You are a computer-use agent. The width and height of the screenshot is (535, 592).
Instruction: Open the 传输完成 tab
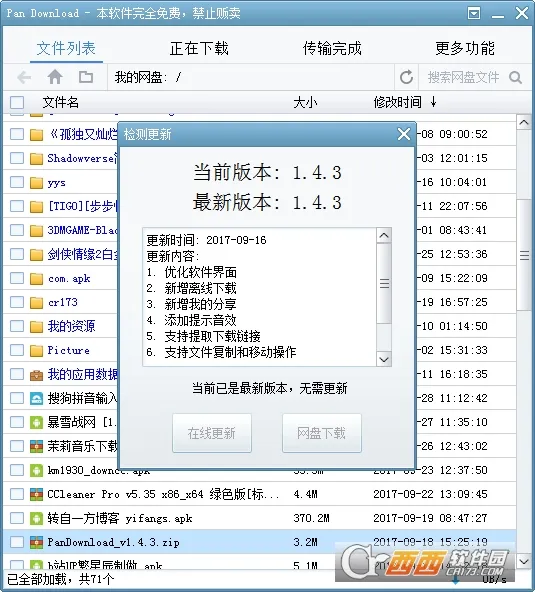(x=332, y=48)
